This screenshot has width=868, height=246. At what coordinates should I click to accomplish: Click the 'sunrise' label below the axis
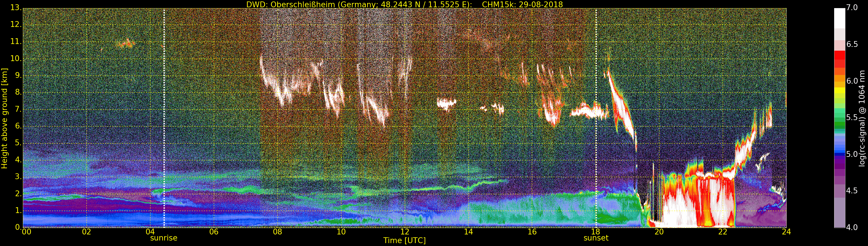pos(164,238)
